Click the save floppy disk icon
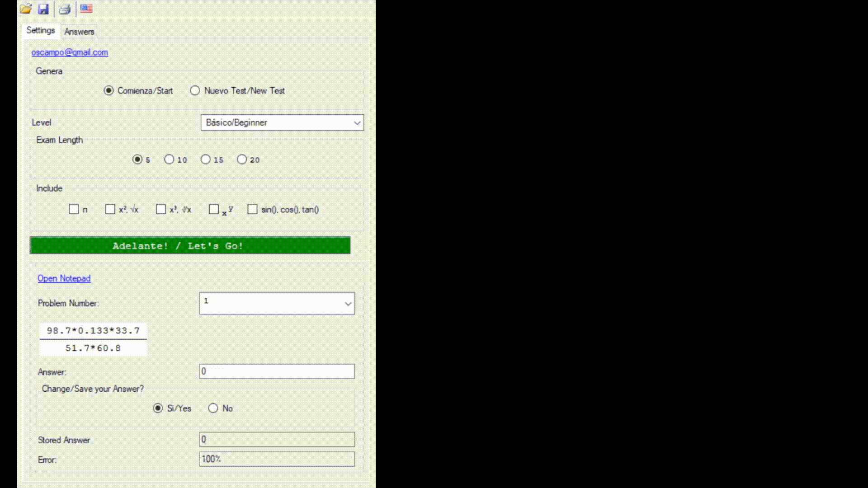Image resolution: width=868 pixels, height=488 pixels. pyautogui.click(x=43, y=9)
